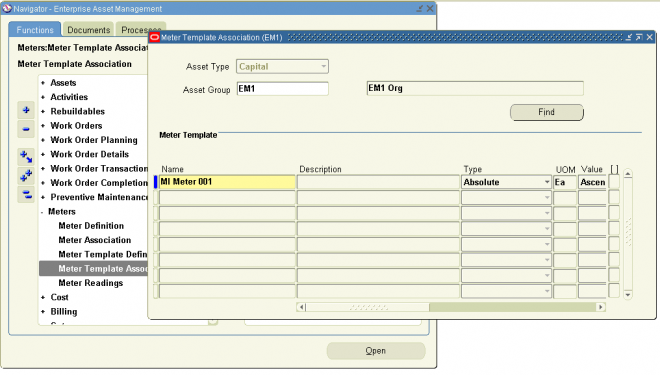Image resolution: width=660 pixels, height=375 pixels.
Task: Click the blue minus collapse icon in Navigator
Action: click(26, 129)
